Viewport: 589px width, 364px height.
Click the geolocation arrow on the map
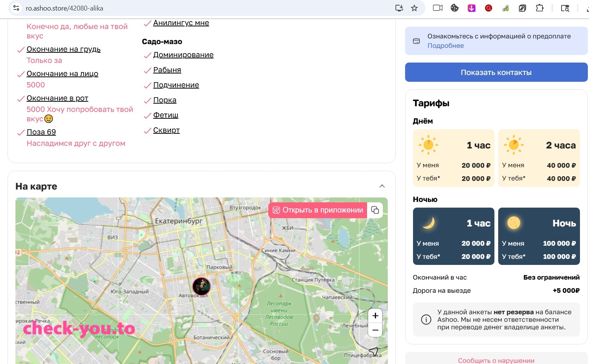(x=373, y=352)
